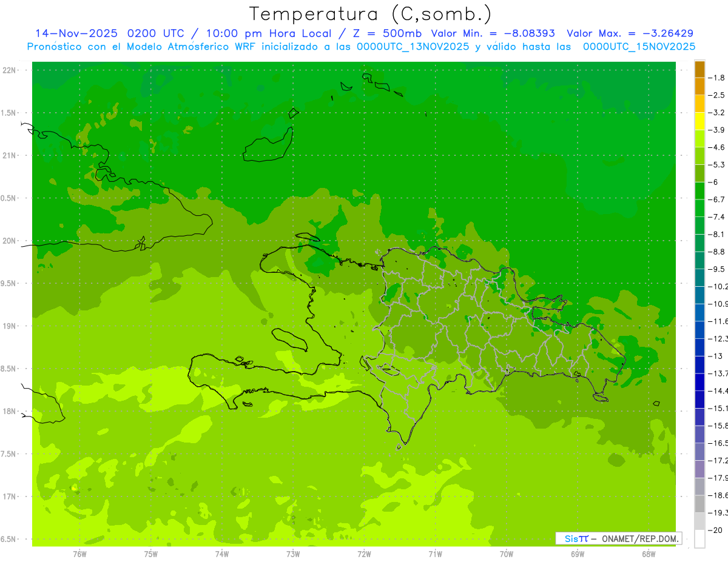Click the '76W' longitude axis label
The height and width of the screenshot is (562, 728).
tap(79, 554)
